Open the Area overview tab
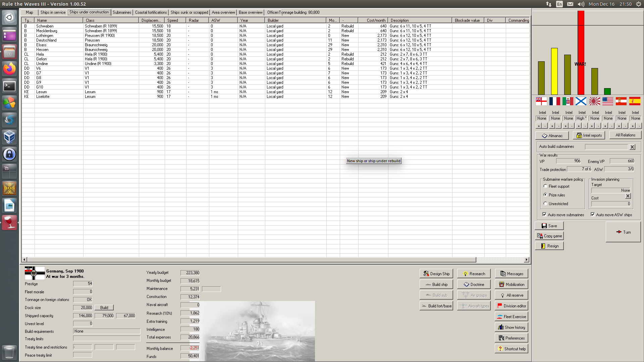 pyautogui.click(x=223, y=12)
